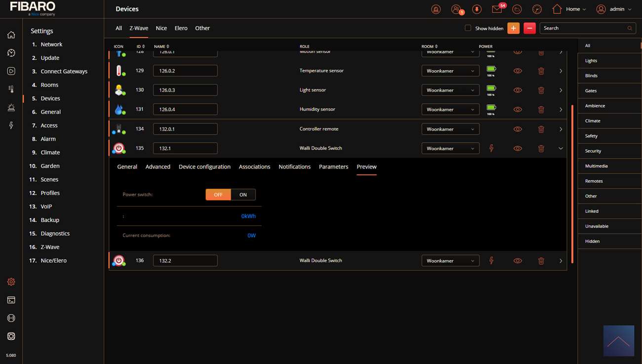Enable the Show hidden checkbox
This screenshot has height=364, width=642.
[468, 28]
